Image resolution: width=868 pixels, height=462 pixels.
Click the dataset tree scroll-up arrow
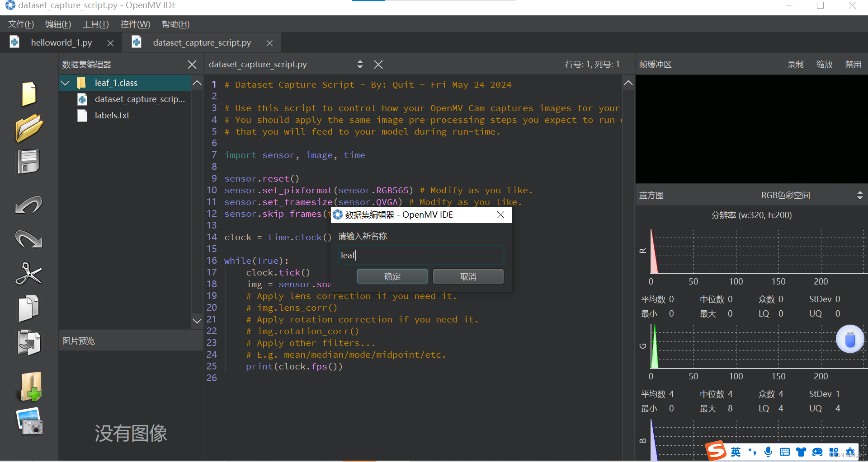(197, 83)
